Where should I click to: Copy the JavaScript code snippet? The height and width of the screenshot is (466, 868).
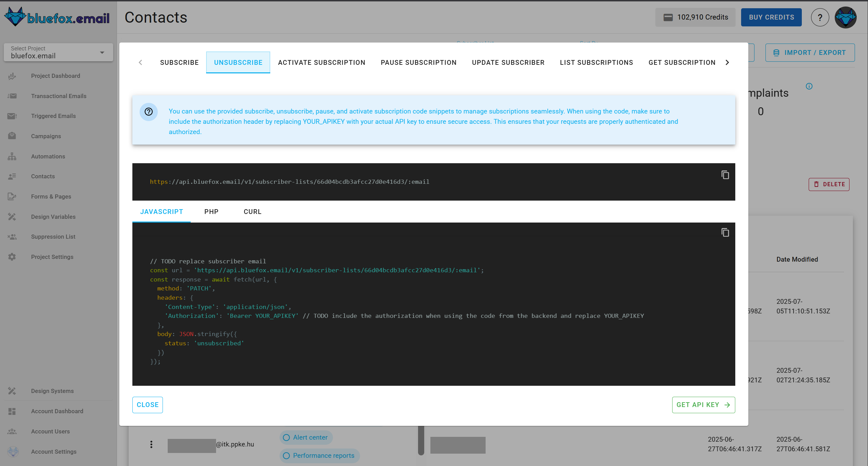pos(725,232)
